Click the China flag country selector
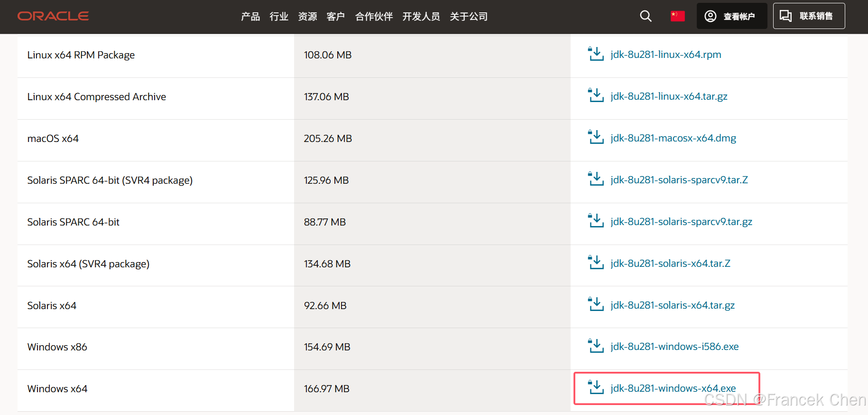Viewport: 868px width, 415px height. click(677, 16)
